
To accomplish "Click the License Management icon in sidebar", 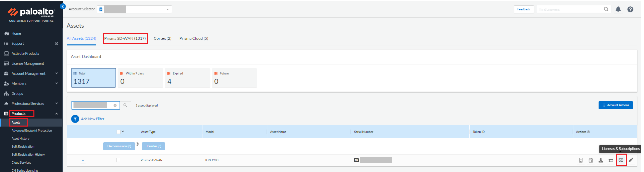I will (6, 63).
